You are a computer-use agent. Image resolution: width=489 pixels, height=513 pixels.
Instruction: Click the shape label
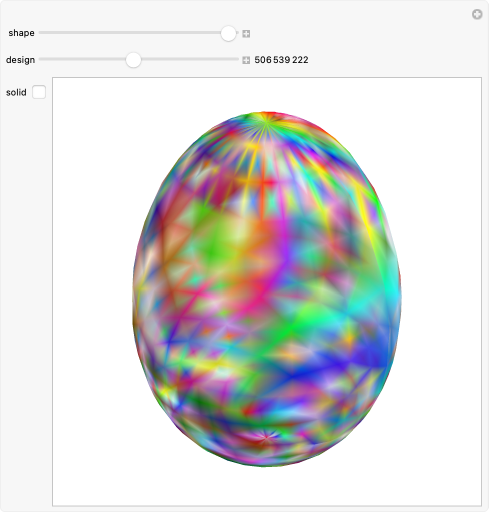click(x=21, y=33)
